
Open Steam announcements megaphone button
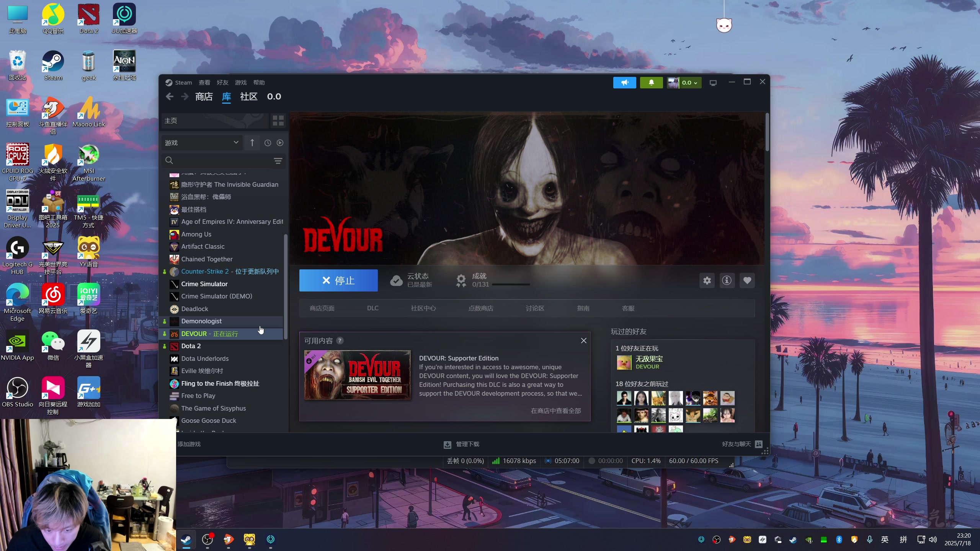[x=624, y=82]
